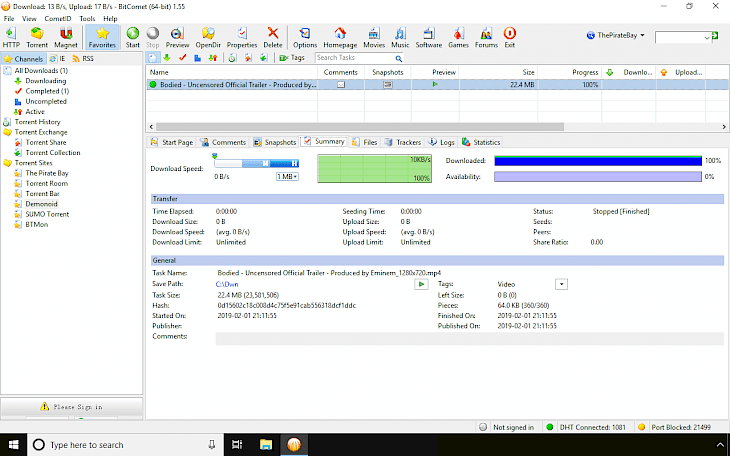Viewport: 730px width, 456px height.
Task: Open the Forums toolbar icon
Action: [x=486, y=37]
